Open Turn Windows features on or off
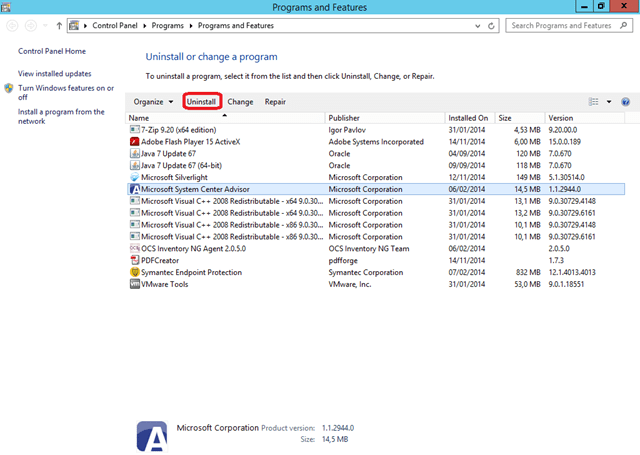This screenshot has width=640, height=455. 66,93
